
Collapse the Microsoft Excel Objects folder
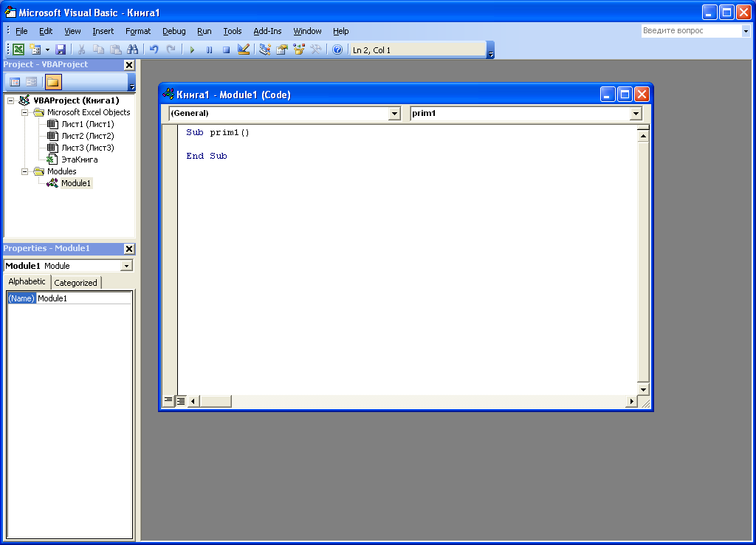[24, 112]
